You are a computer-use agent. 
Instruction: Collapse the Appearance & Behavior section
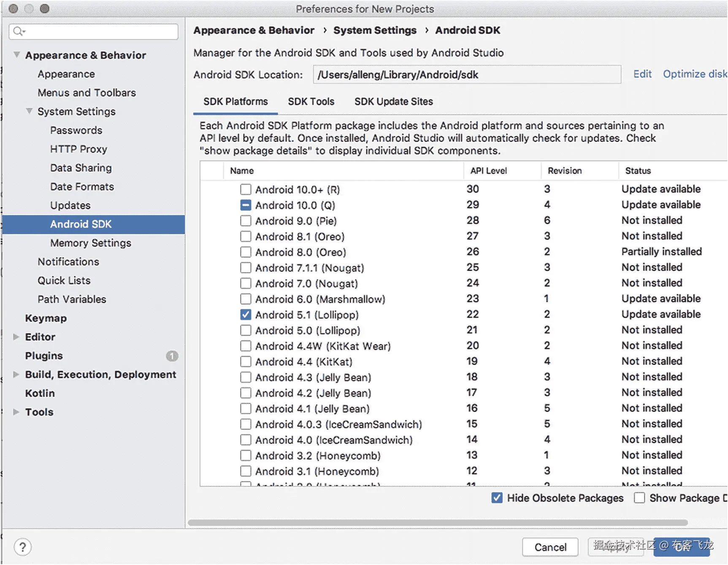16,55
